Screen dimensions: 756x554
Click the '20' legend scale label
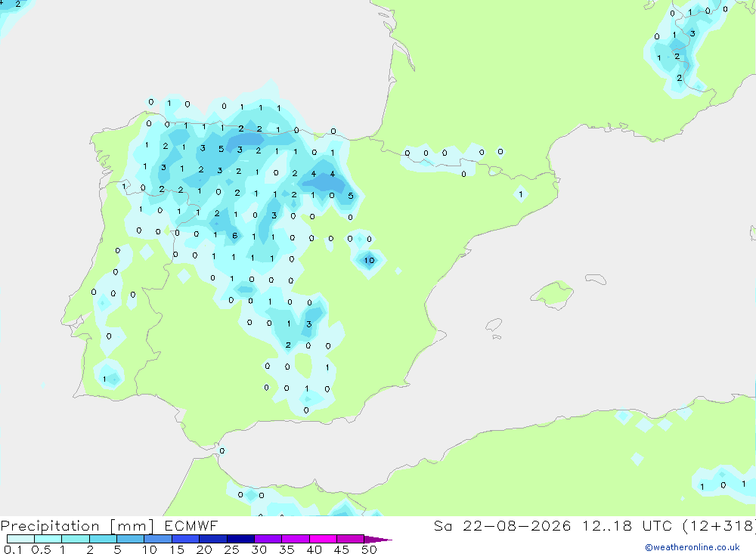point(204,549)
